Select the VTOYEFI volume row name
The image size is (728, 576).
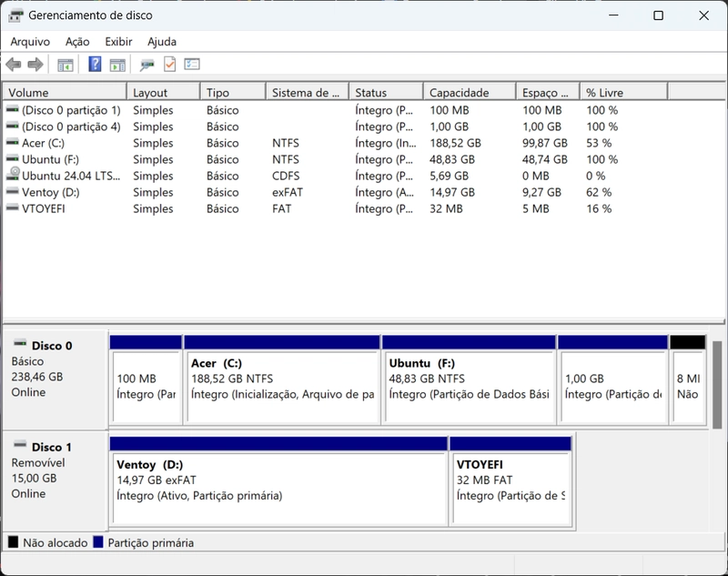tap(43, 209)
